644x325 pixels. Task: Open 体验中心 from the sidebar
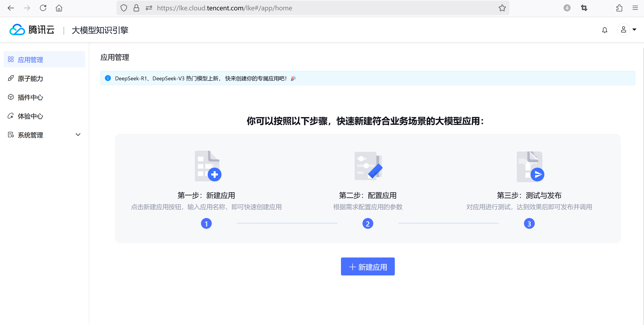click(30, 116)
